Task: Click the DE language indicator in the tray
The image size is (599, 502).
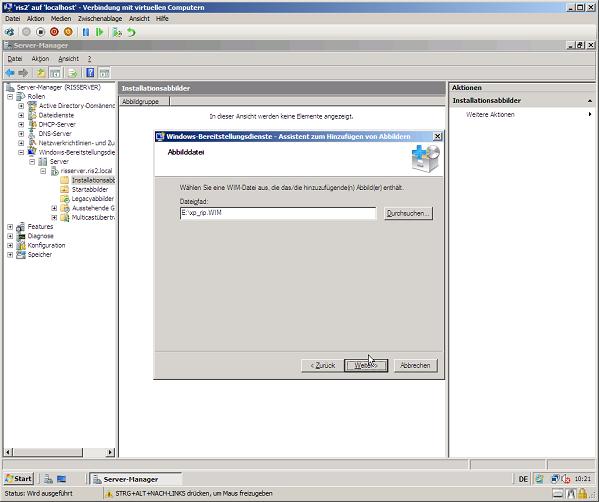Action: 523,479
